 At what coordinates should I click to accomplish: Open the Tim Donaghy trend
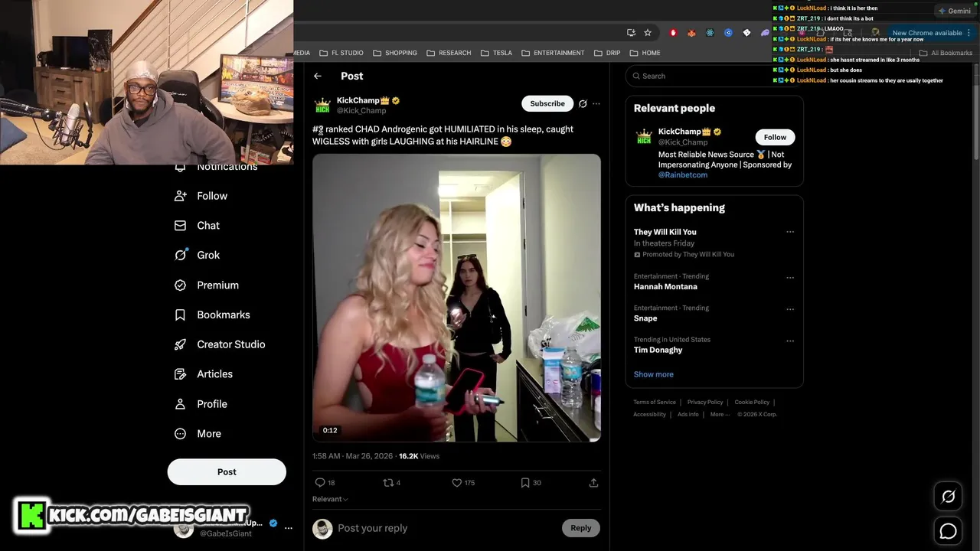tap(658, 350)
